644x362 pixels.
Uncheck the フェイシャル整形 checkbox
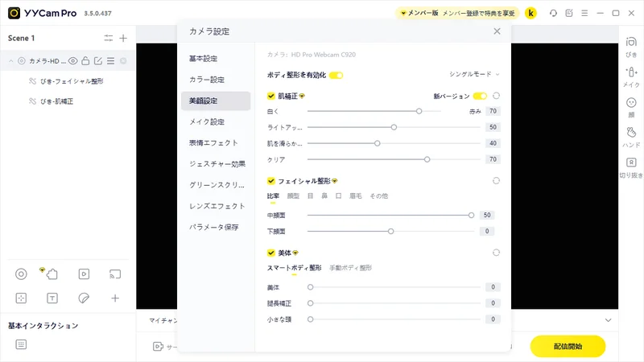[x=270, y=180]
